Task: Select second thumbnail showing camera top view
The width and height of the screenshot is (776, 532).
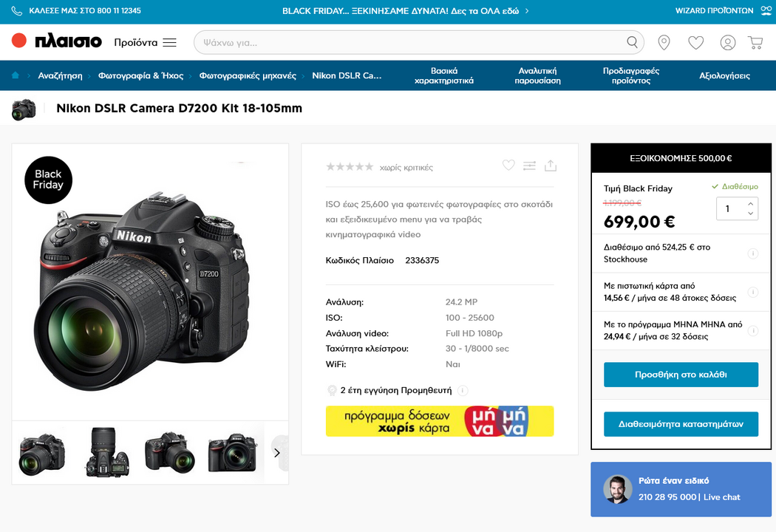Action: [x=107, y=452]
